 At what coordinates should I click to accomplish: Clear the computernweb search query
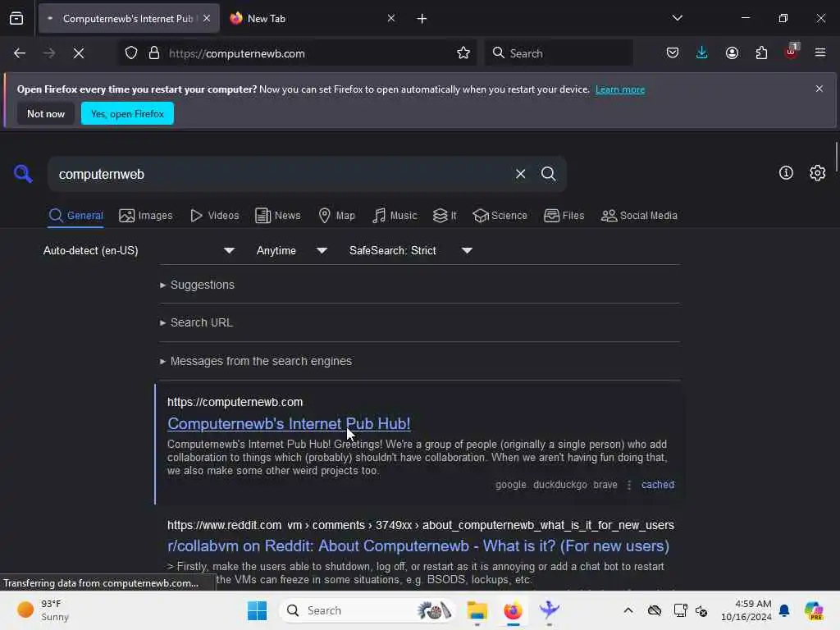pos(520,174)
